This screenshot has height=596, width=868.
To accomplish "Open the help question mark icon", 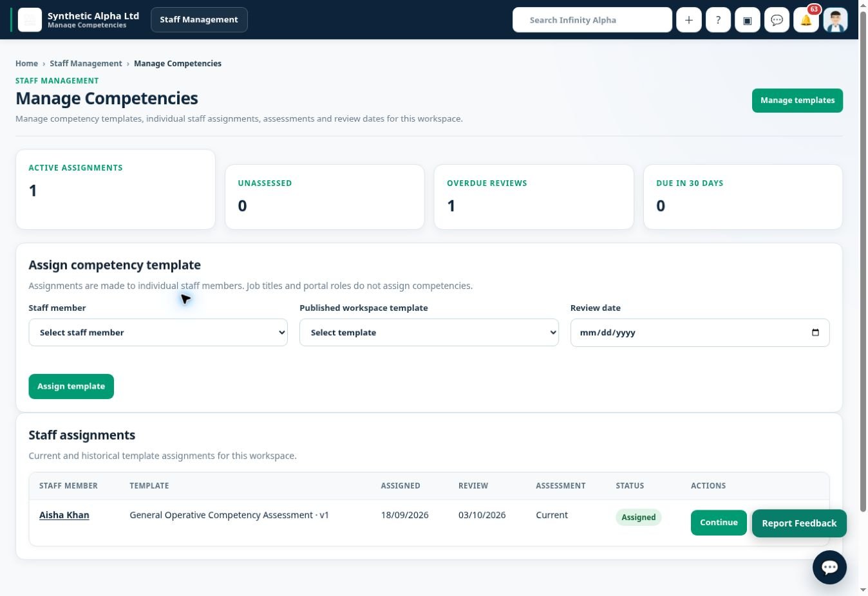I will click(x=718, y=20).
